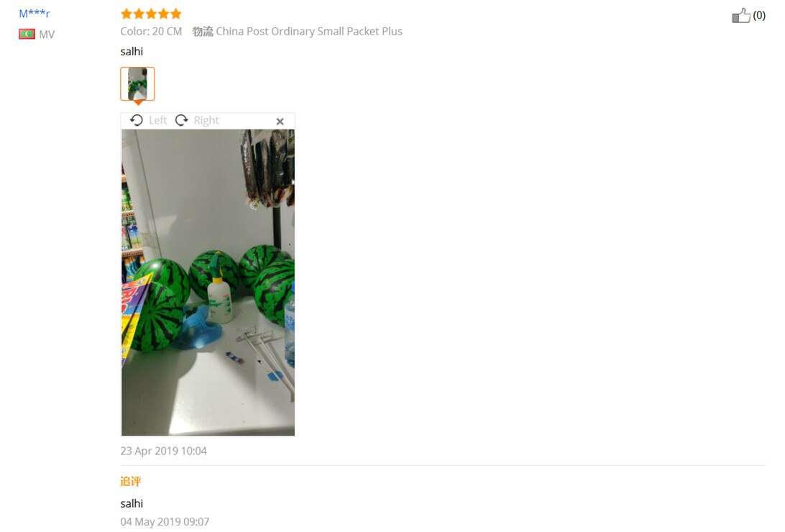Click the enlarged watermelon balls photo
785x532 pixels.
(x=208, y=283)
